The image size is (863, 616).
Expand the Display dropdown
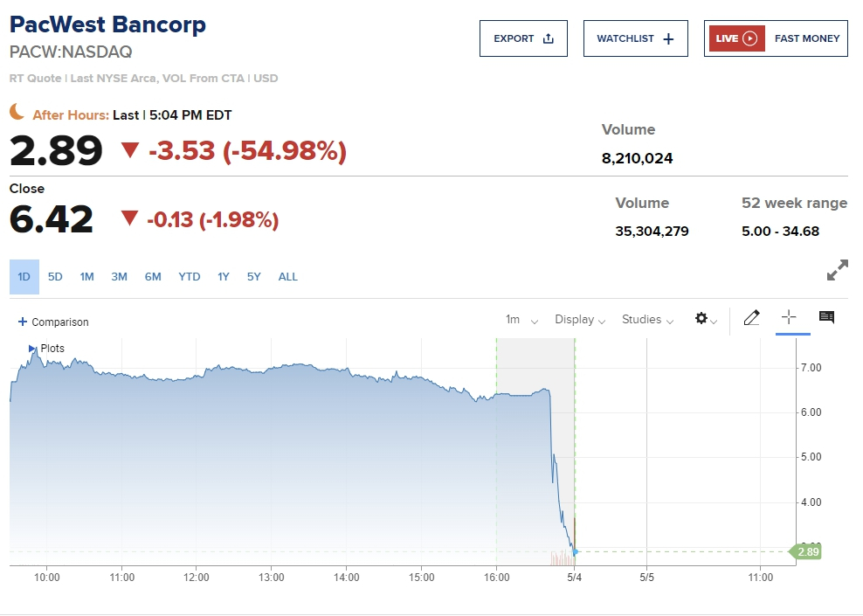tap(580, 320)
